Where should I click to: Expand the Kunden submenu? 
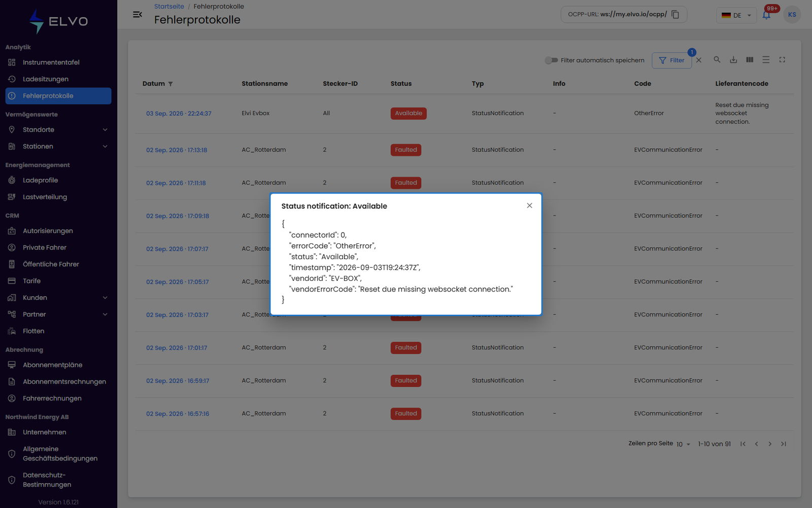coord(105,298)
